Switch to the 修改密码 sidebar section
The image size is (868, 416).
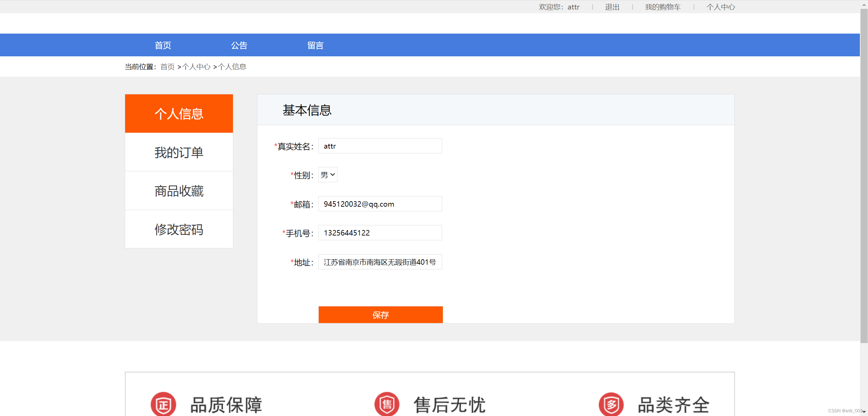179,229
